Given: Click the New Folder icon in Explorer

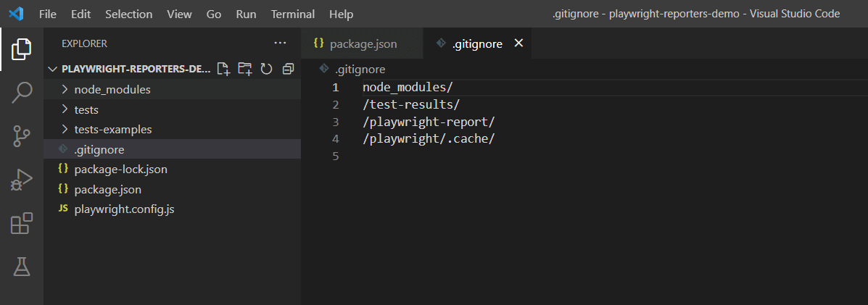Looking at the screenshot, I should (245, 69).
